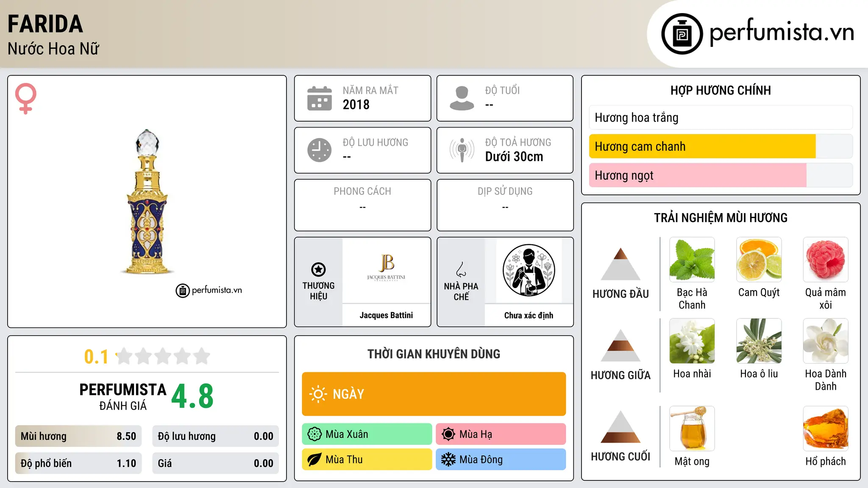Click the five-star rating row
The height and width of the screenshot is (488, 868).
coord(163,356)
